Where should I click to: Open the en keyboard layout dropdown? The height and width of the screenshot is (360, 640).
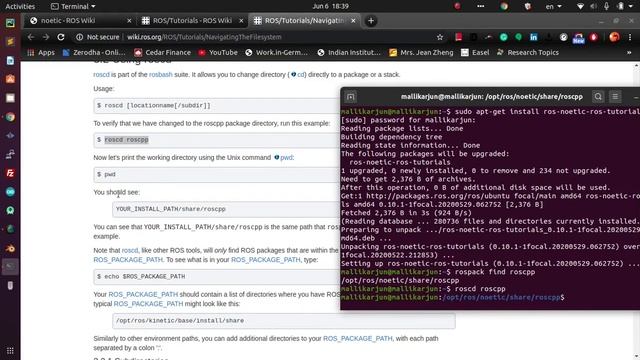553,6
